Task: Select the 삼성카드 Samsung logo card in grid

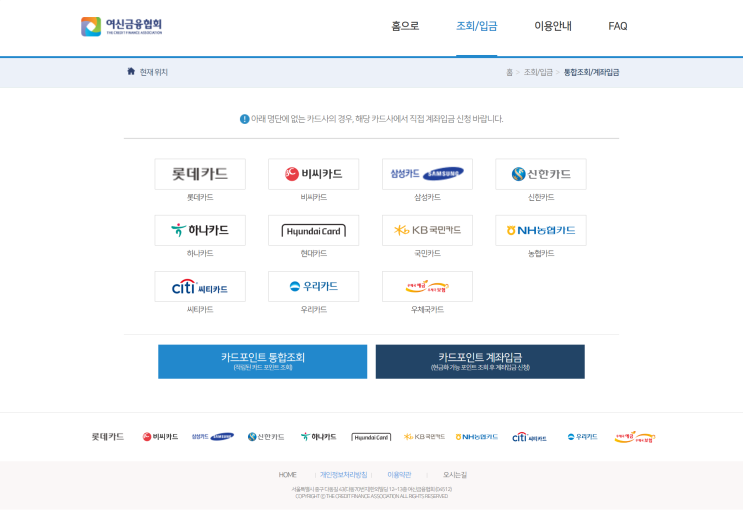Action: point(427,174)
